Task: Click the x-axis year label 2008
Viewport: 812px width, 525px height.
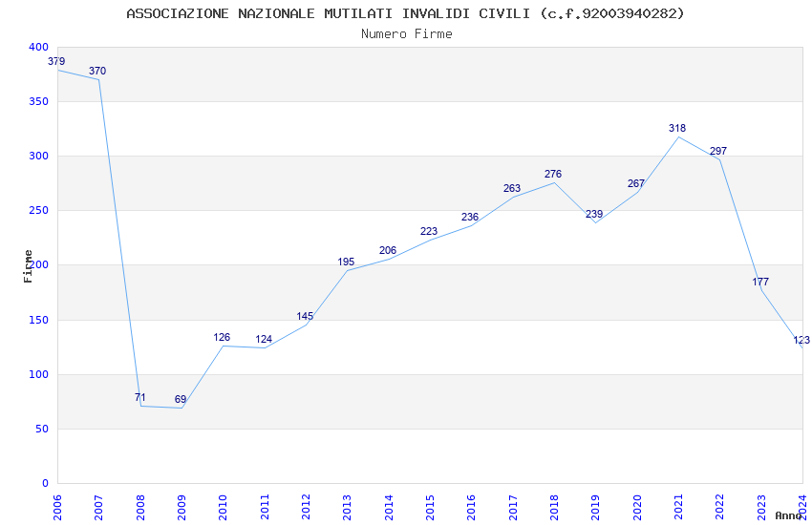Action: coord(140,508)
